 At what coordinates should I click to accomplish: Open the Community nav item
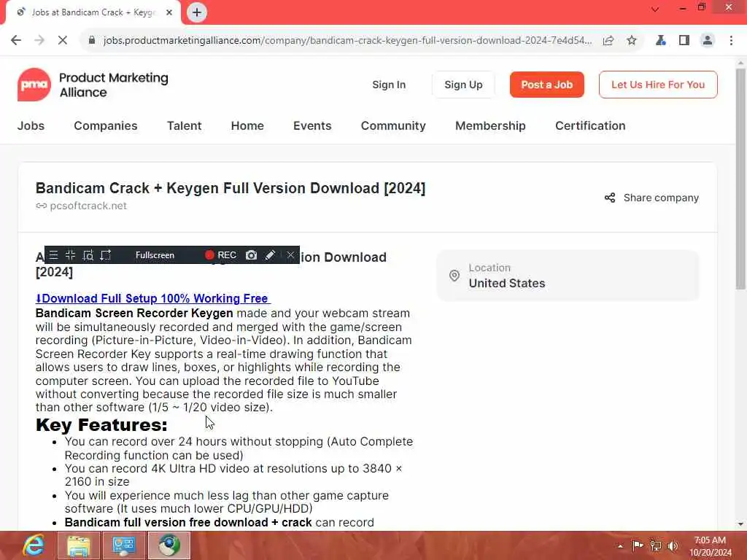(x=393, y=125)
